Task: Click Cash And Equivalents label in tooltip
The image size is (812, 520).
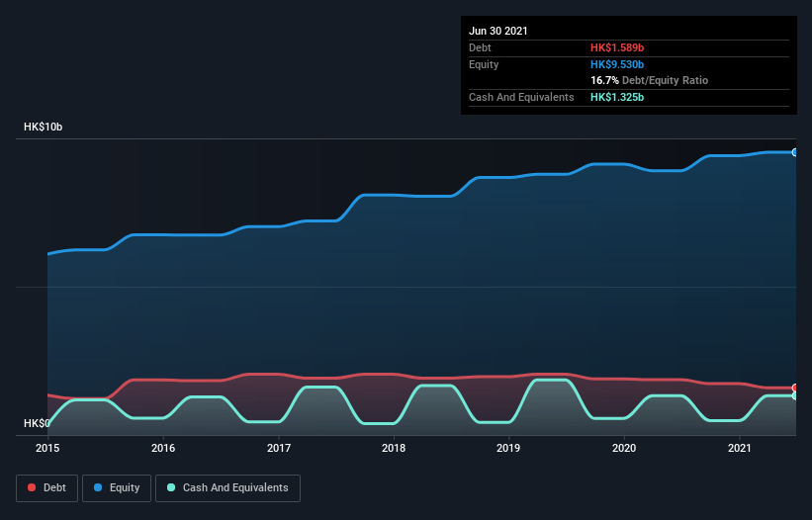Action: tap(521, 97)
